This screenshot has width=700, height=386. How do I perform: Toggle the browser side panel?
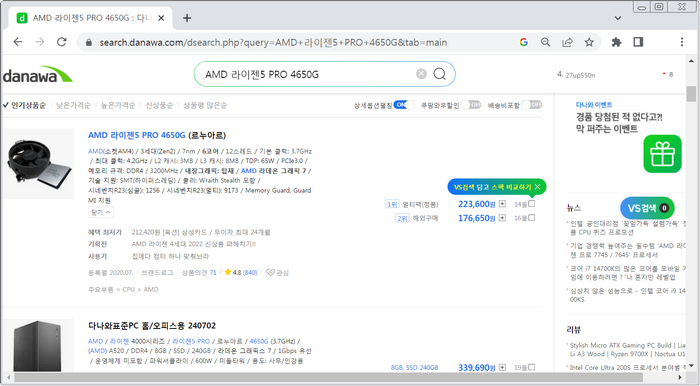(638, 42)
